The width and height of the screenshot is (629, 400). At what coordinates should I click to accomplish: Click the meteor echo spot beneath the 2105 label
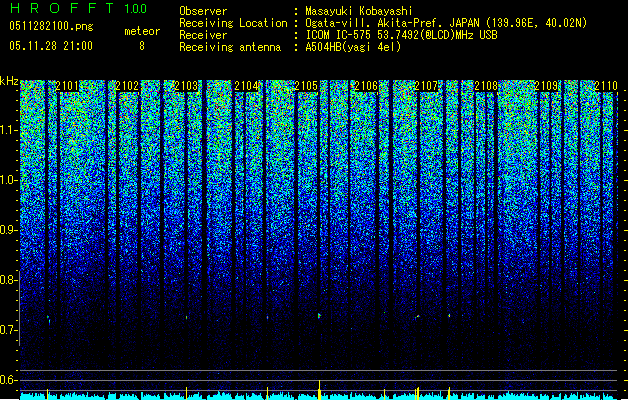coord(319,316)
